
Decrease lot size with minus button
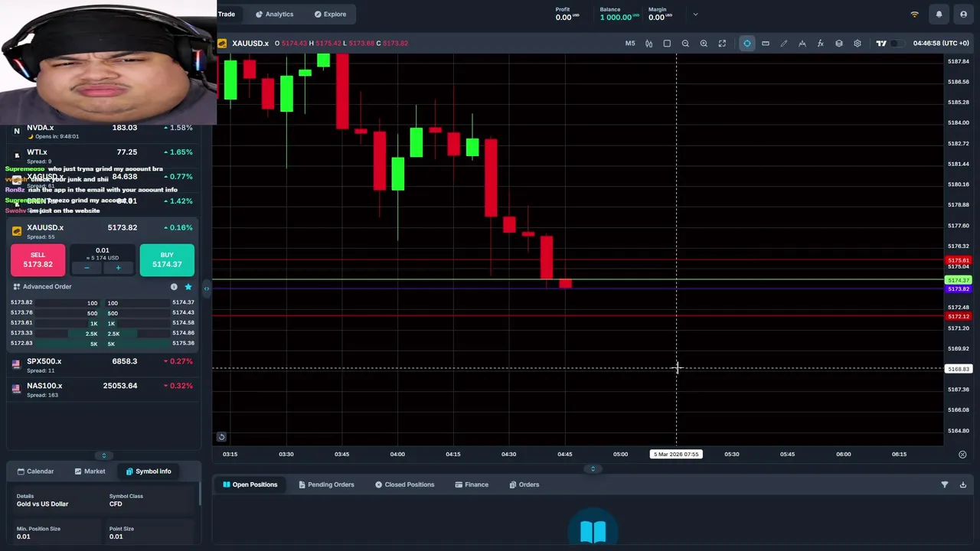[x=87, y=268]
